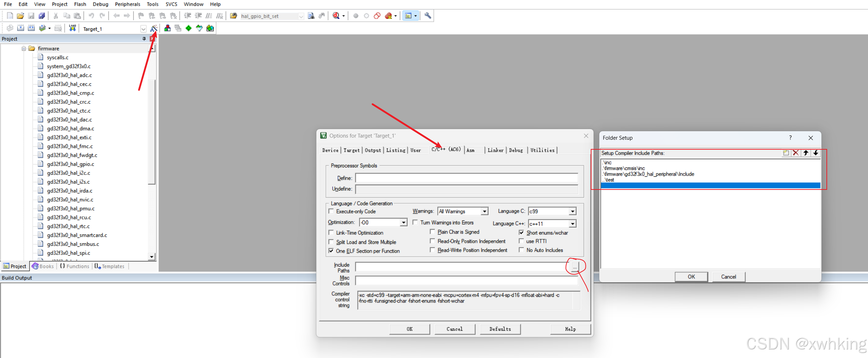Click the Include Paths browse button

[x=575, y=267]
